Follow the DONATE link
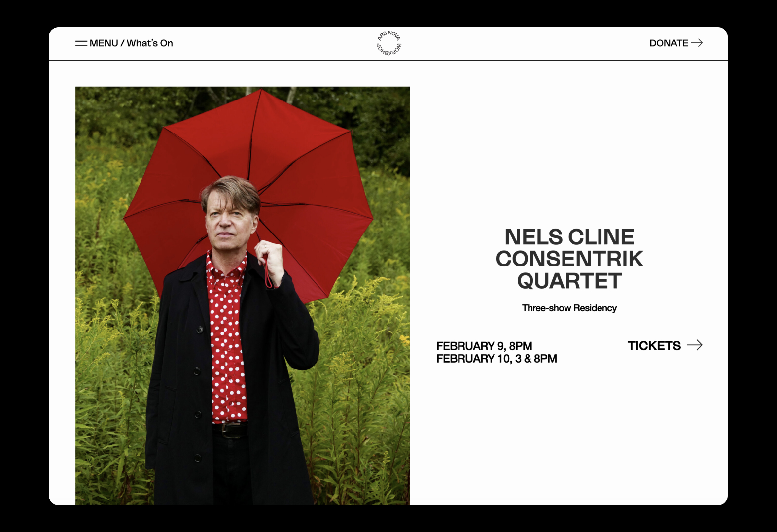The width and height of the screenshot is (777, 532). click(669, 43)
